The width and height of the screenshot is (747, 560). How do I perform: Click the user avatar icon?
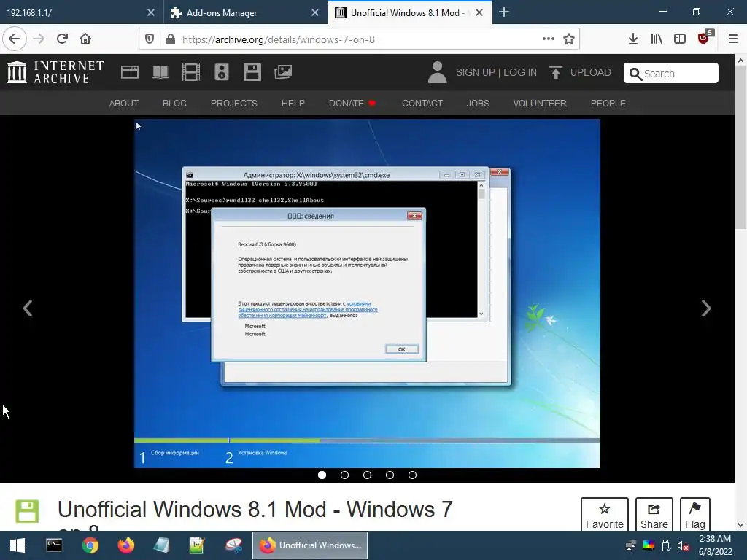437,72
